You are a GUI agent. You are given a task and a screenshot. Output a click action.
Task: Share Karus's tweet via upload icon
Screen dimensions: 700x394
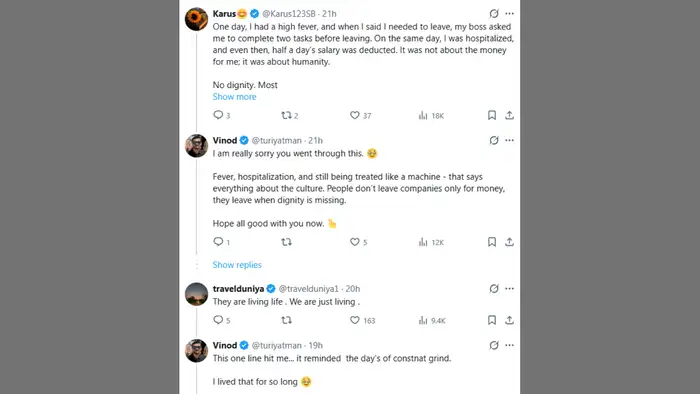pyautogui.click(x=509, y=115)
